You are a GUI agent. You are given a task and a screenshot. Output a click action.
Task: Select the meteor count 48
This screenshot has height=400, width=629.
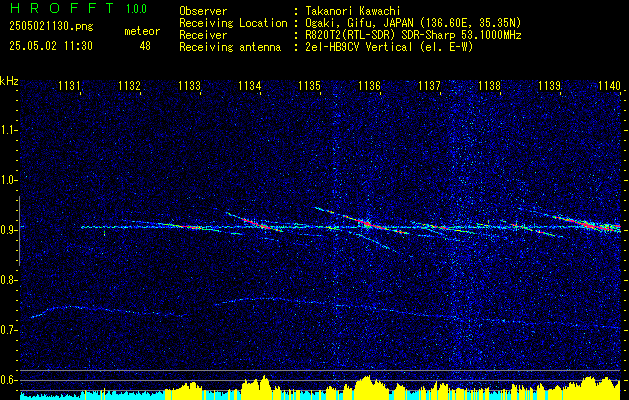point(145,46)
